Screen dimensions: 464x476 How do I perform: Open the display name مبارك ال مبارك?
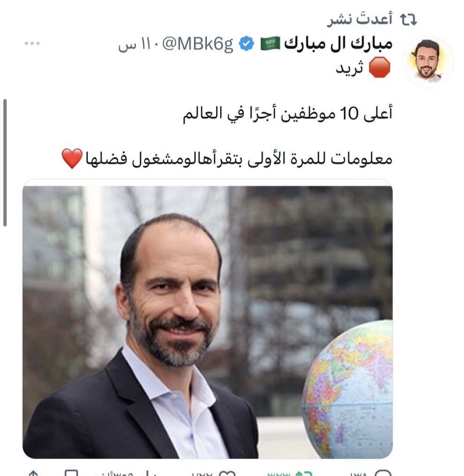click(x=338, y=43)
